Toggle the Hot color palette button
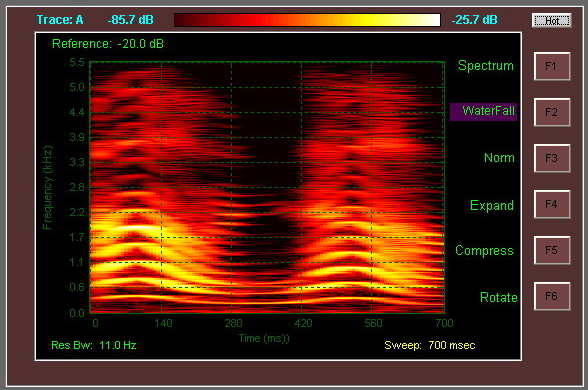This screenshot has width=588, height=390. pyautogui.click(x=552, y=20)
